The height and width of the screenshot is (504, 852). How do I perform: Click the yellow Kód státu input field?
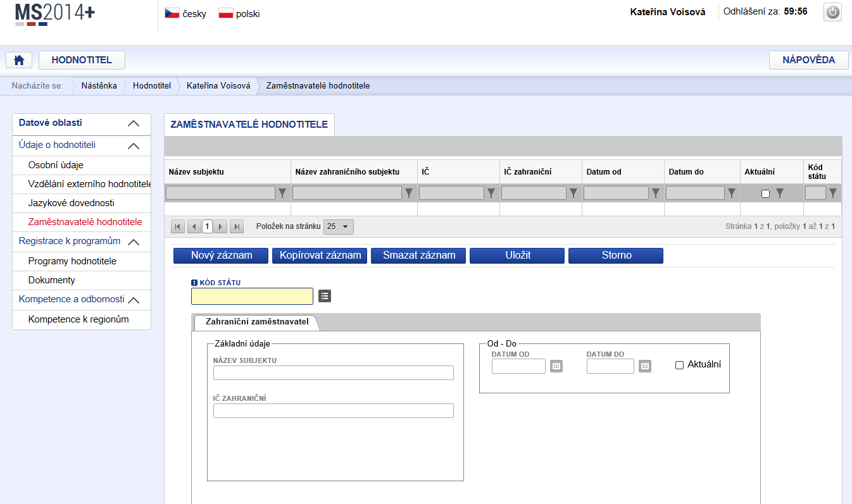[x=252, y=296]
